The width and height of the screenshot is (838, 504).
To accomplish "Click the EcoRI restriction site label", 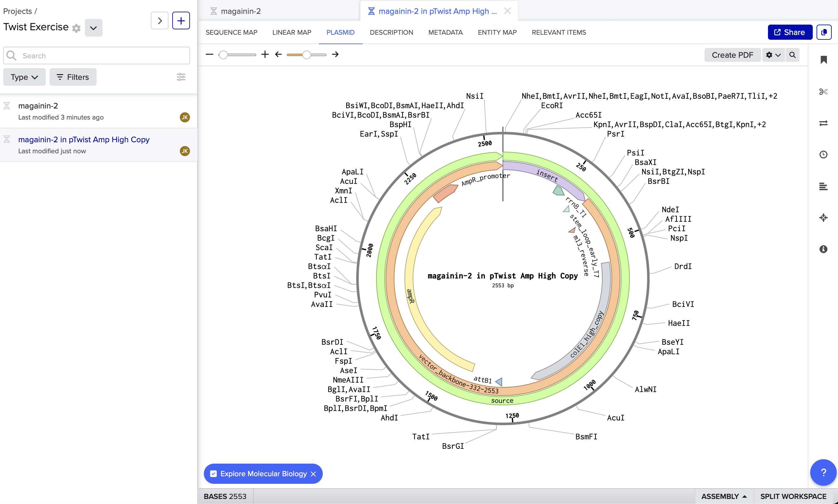I will tap(552, 106).
